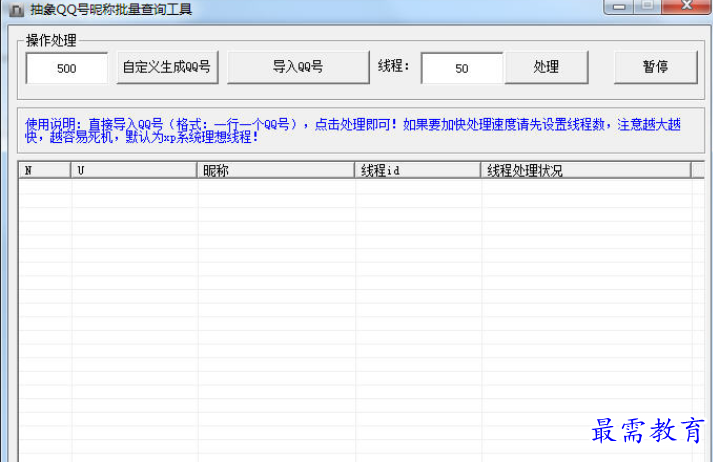Click the 操作处理 group label
The width and height of the screenshot is (713, 462).
[x=51, y=40]
